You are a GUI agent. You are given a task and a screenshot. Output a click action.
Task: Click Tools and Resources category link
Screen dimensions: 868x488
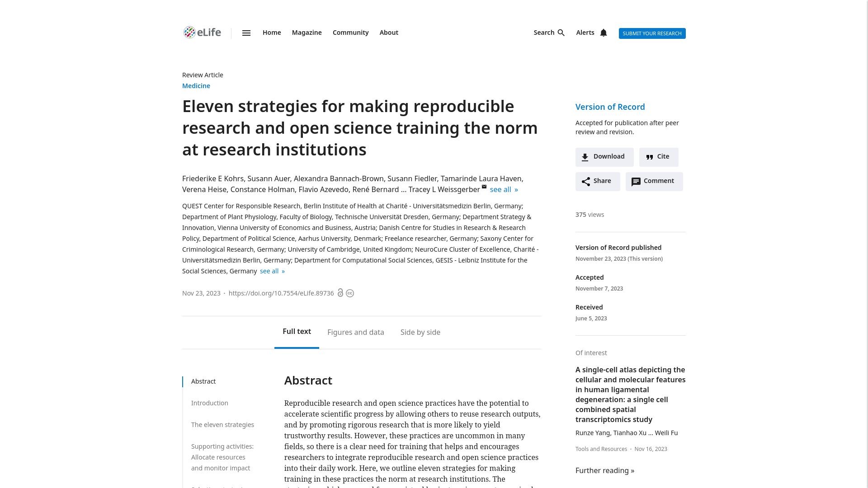pos(601,449)
